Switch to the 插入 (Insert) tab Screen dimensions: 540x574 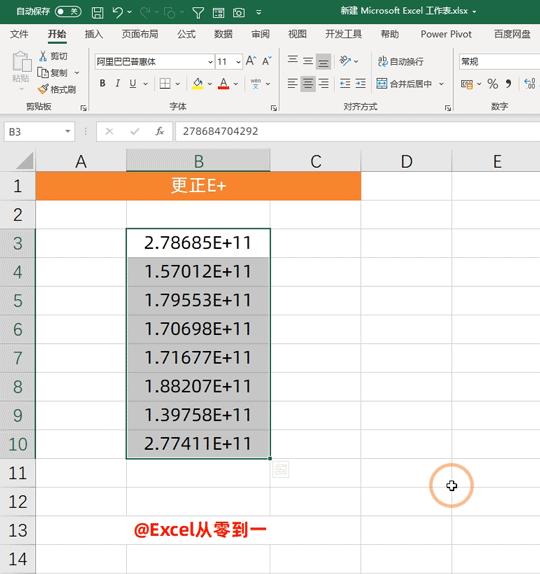[94, 34]
